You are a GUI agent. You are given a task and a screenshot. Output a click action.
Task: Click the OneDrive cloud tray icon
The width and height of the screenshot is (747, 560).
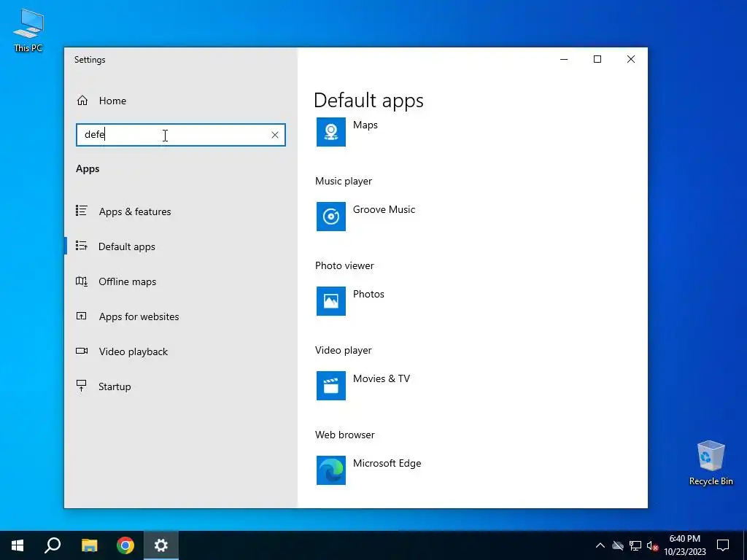tap(618, 545)
